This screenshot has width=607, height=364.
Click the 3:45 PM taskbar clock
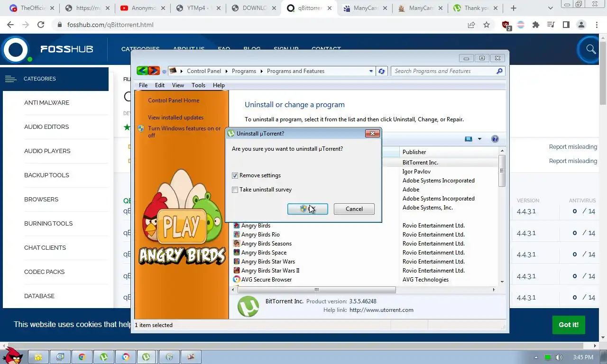tap(583, 357)
